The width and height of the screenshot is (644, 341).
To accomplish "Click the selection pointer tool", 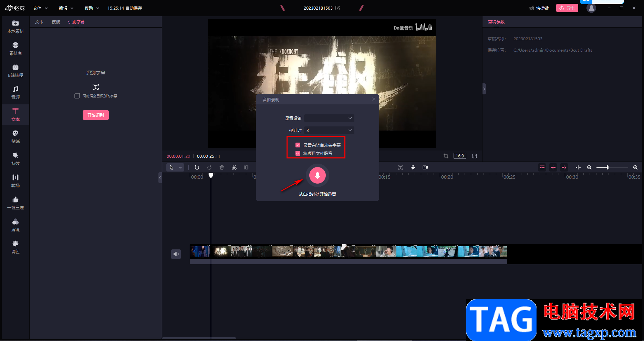I will [172, 167].
